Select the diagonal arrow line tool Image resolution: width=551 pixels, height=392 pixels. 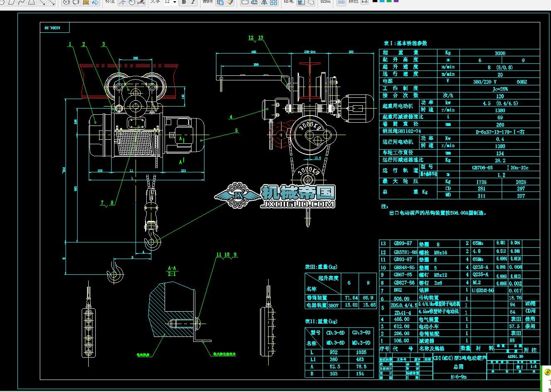42,2
